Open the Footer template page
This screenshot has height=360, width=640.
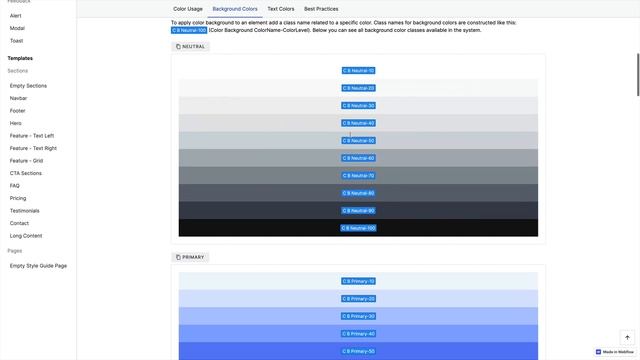18,111
